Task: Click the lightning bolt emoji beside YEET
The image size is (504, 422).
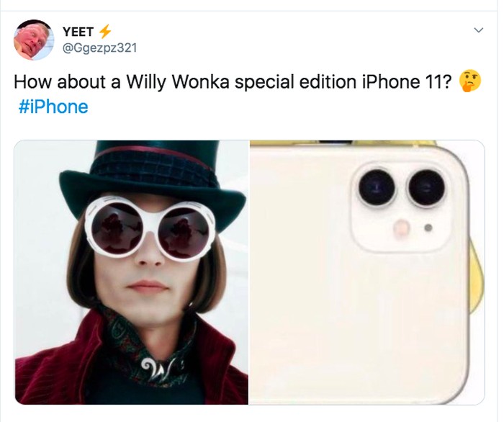Action: [x=105, y=31]
